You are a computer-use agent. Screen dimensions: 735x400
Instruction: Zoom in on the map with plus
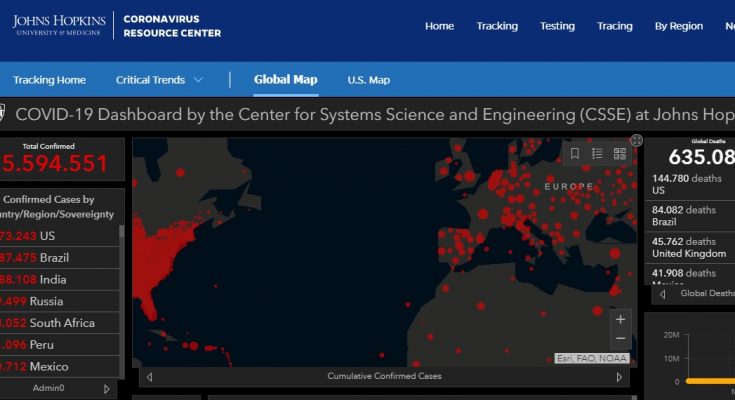pos(620,320)
